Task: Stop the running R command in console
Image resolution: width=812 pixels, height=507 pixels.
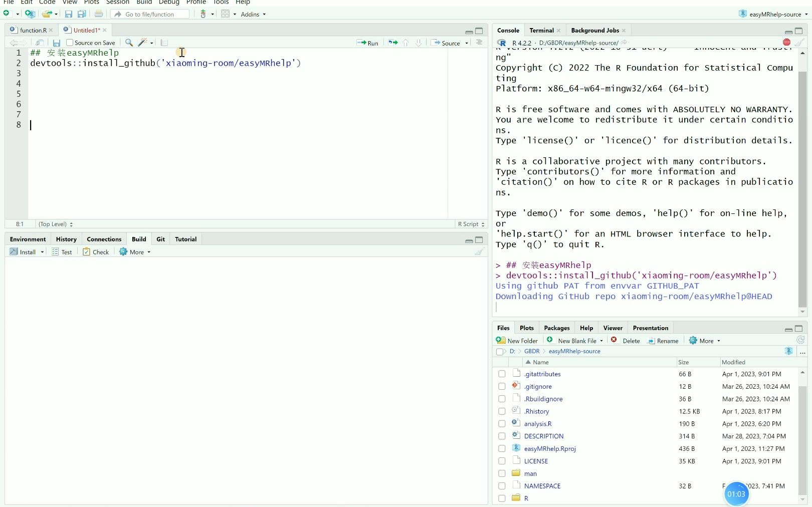Action: (x=786, y=43)
